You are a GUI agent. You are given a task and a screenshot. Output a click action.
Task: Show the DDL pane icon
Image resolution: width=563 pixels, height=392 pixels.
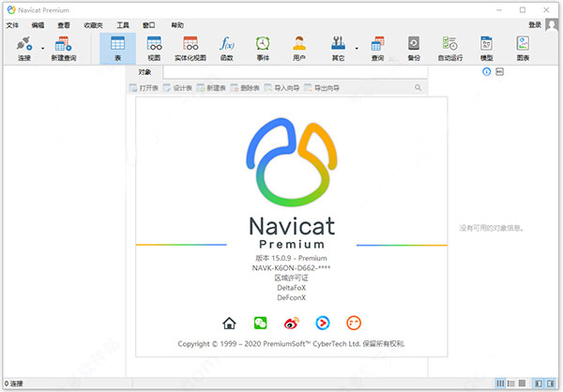(499, 72)
